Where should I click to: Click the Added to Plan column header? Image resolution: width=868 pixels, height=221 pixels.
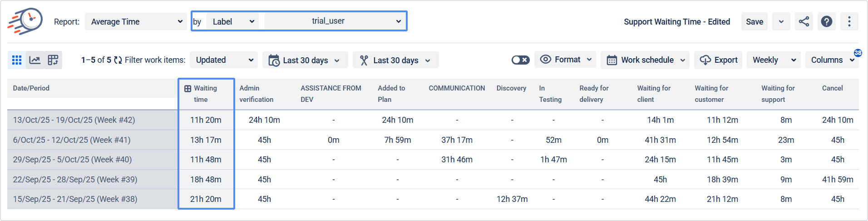click(x=391, y=94)
